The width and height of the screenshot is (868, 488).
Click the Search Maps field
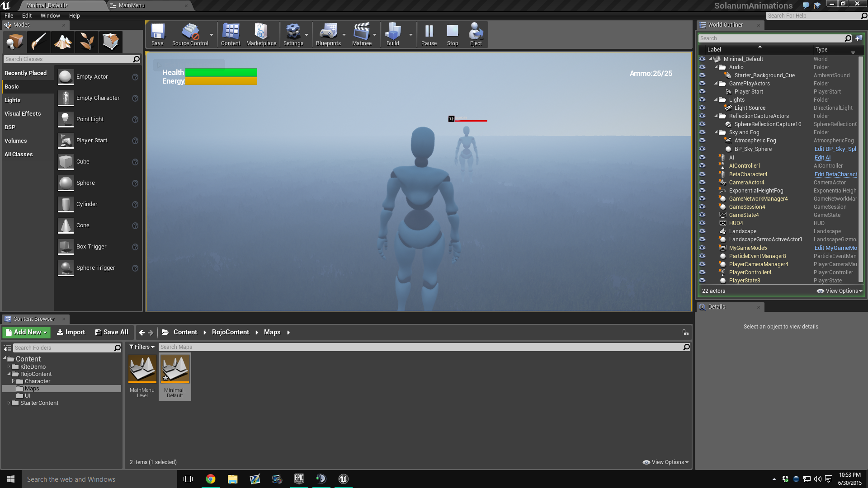click(425, 347)
